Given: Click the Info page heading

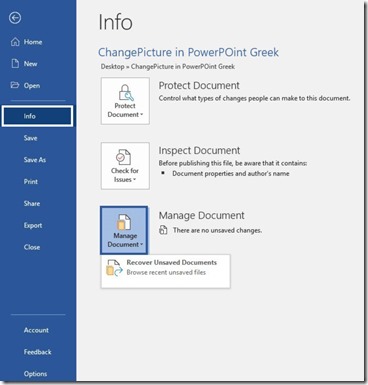Looking at the screenshot, I should [115, 22].
